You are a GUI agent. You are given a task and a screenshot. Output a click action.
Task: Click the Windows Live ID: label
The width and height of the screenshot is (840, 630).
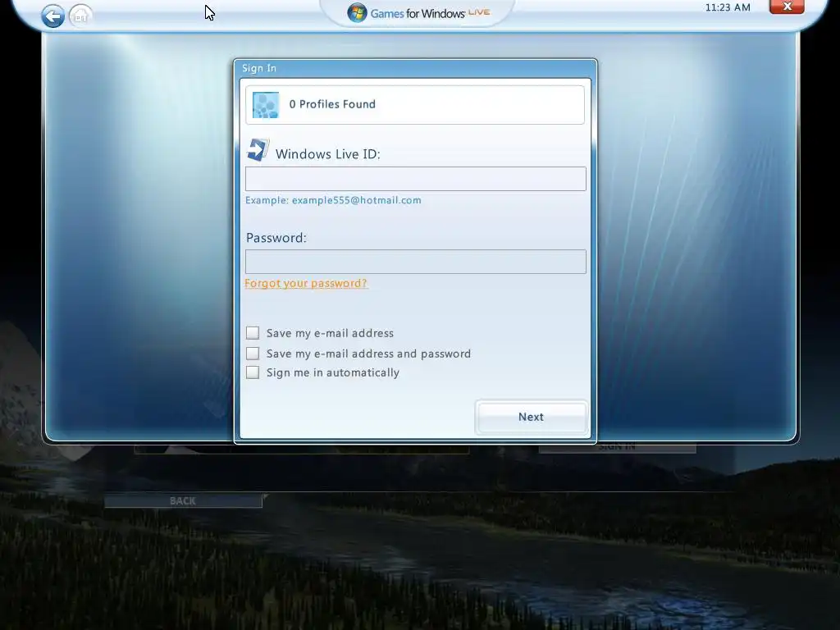click(x=328, y=154)
